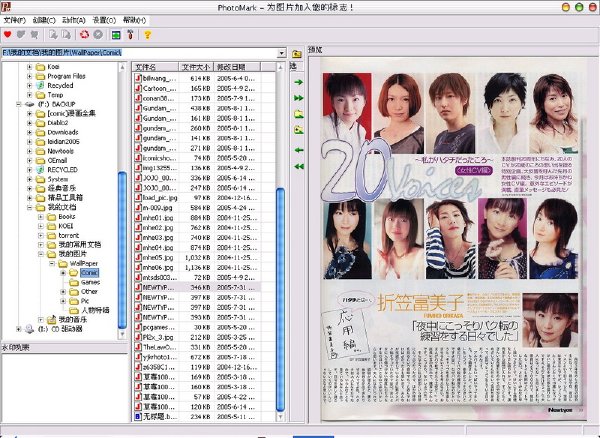Open the 设置(O) menu
The width and height of the screenshot is (600, 438).
104,20
